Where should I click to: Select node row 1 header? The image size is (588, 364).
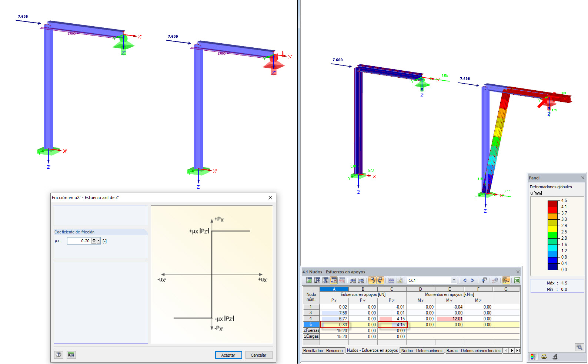pyautogui.click(x=311, y=307)
